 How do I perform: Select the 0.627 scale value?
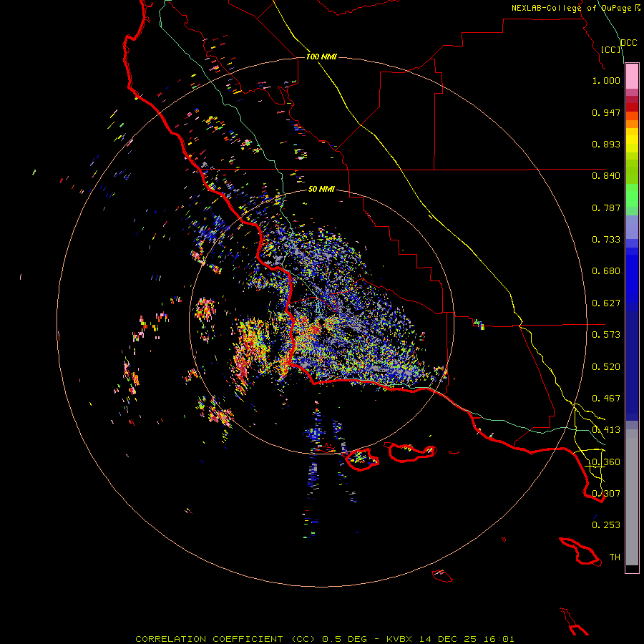tap(606, 303)
